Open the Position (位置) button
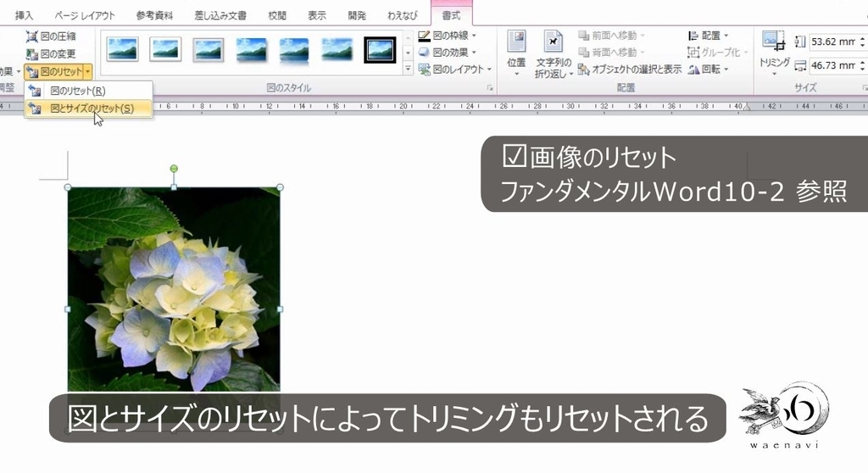This screenshot has width=868, height=473. [x=516, y=53]
